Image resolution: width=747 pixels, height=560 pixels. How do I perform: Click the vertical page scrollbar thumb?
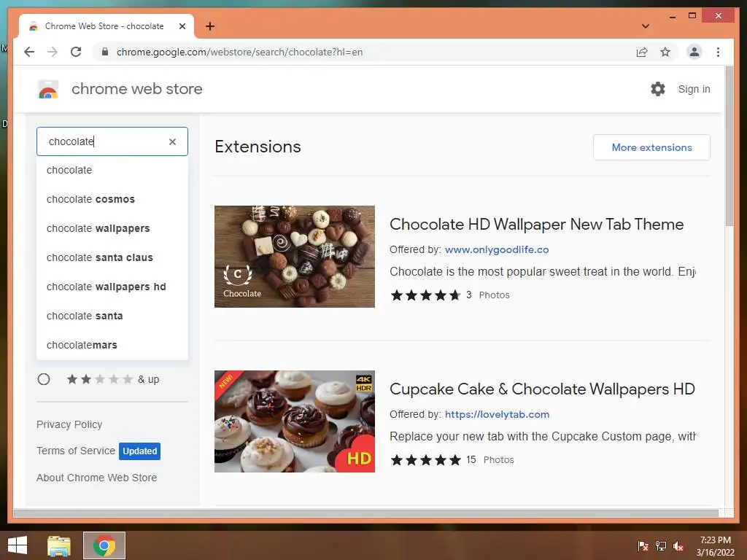[729, 146]
